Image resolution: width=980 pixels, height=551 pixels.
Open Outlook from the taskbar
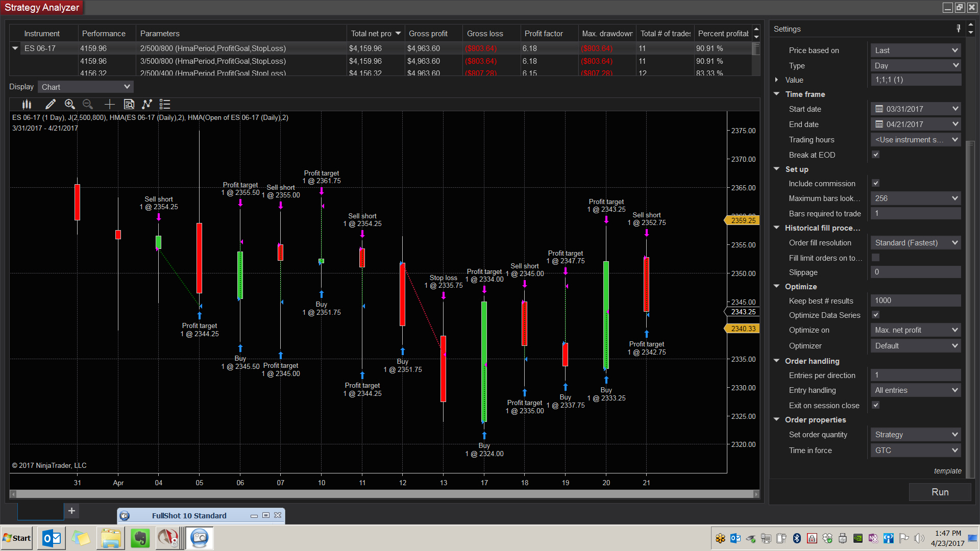click(52, 538)
